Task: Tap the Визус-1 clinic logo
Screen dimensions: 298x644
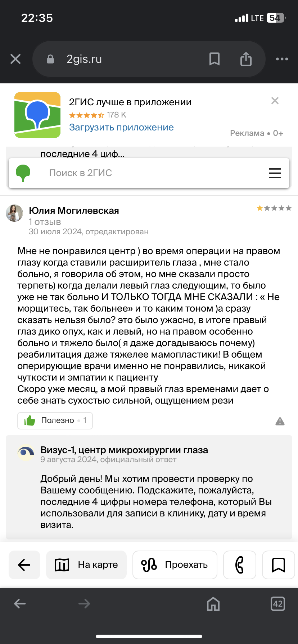Action: coord(26,454)
